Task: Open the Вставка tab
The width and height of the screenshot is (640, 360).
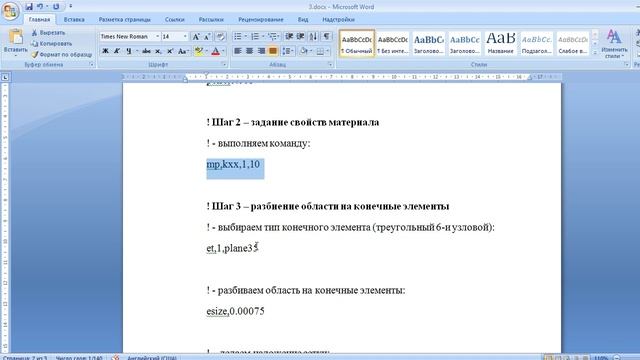Action: click(74, 19)
